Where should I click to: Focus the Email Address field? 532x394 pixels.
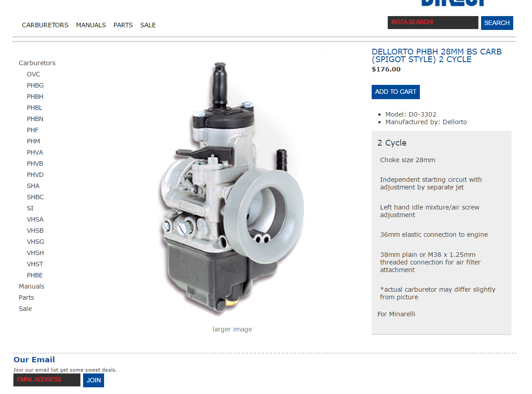tap(47, 380)
